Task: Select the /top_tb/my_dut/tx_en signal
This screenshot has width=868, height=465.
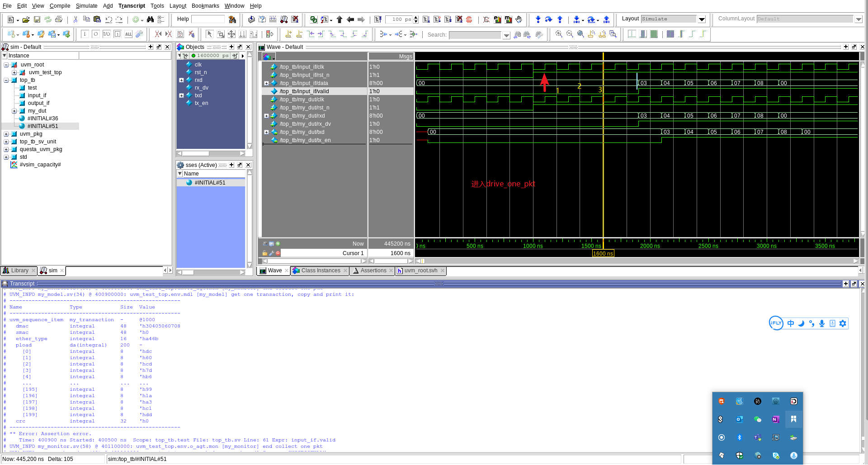Action: point(305,140)
